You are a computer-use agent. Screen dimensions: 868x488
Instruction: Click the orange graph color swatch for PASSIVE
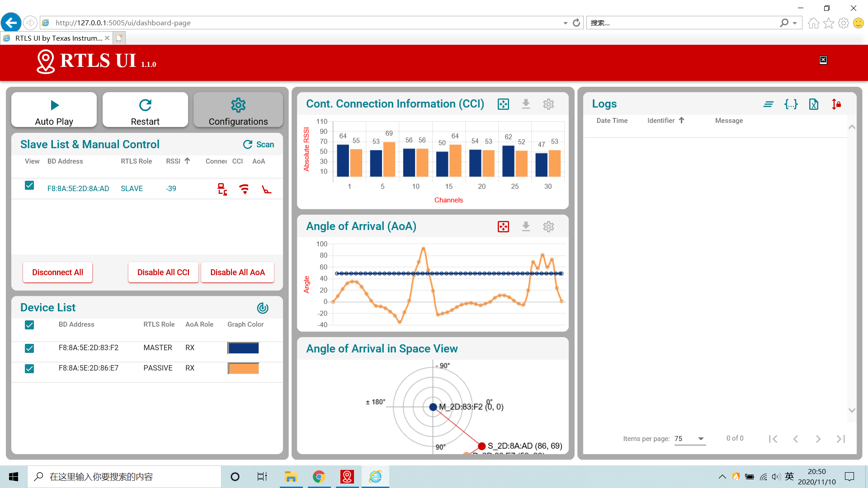click(x=244, y=369)
